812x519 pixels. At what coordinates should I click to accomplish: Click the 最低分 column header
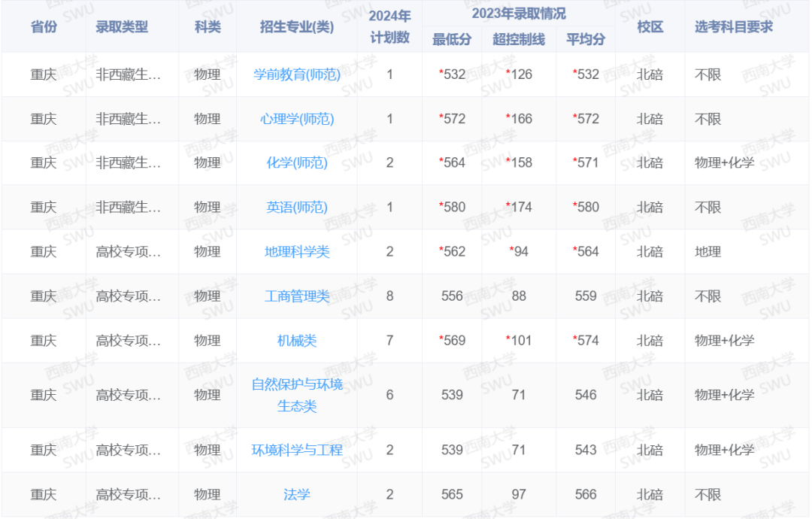[x=452, y=39]
